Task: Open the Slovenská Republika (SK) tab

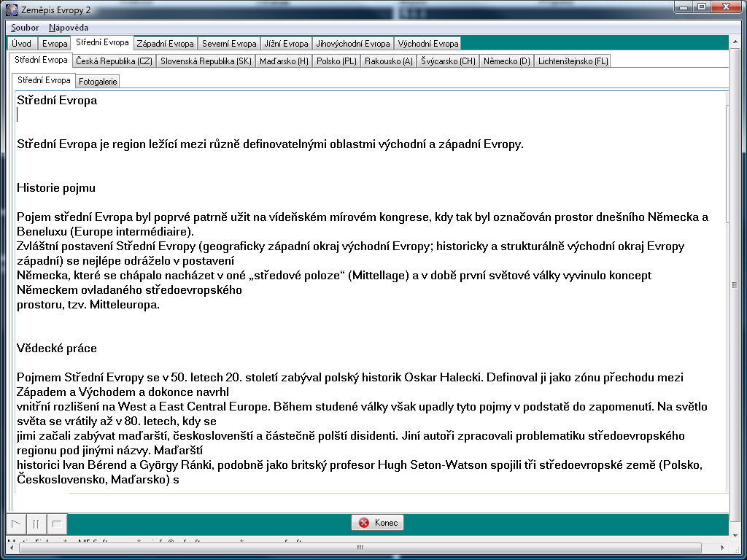Action: [206, 61]
